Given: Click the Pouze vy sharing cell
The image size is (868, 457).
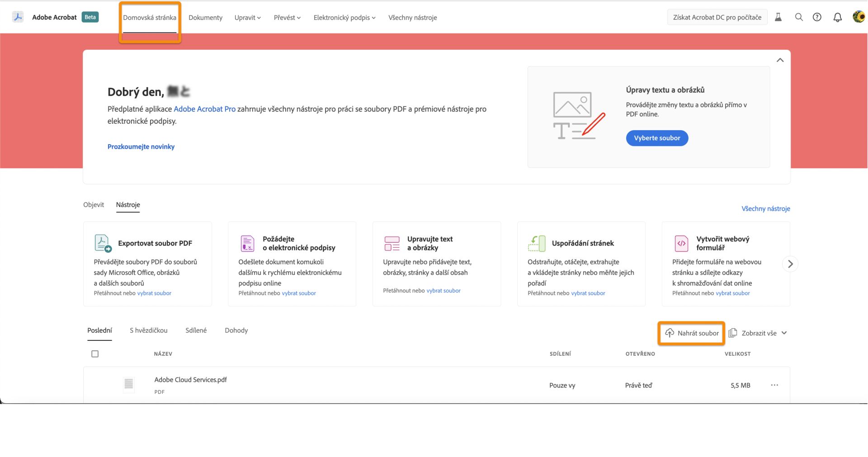Looking at the screenshot, I should pos(562,386).
